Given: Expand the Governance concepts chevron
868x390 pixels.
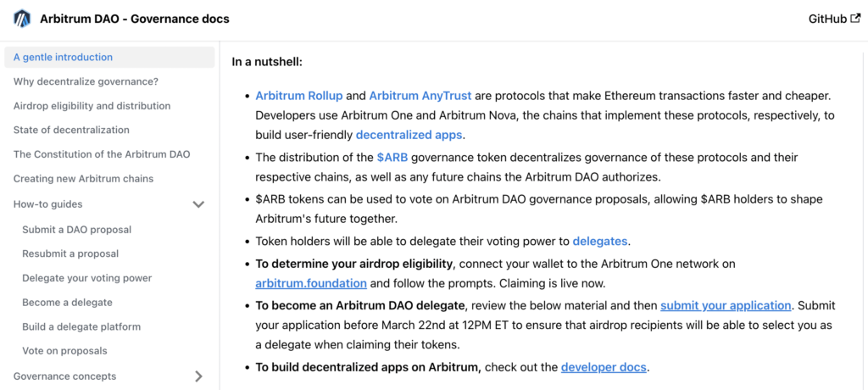Looking at the screenshot, I should tap(198, 376).
